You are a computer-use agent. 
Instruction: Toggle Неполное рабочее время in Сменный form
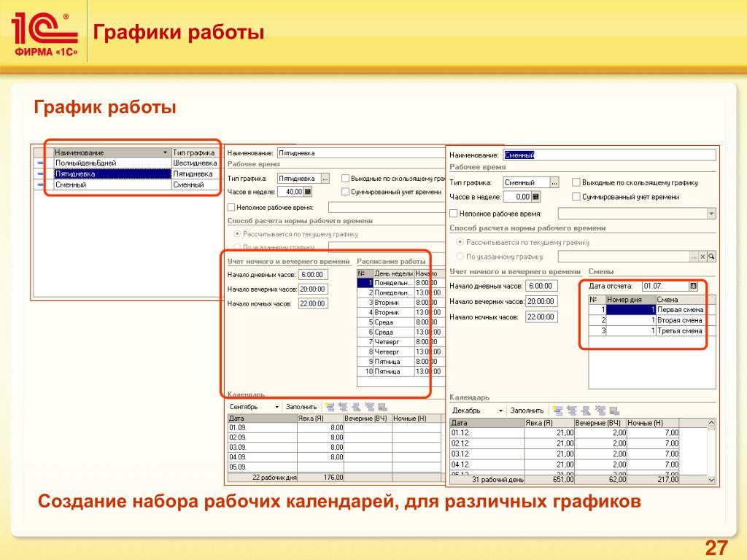pos(454,214)
